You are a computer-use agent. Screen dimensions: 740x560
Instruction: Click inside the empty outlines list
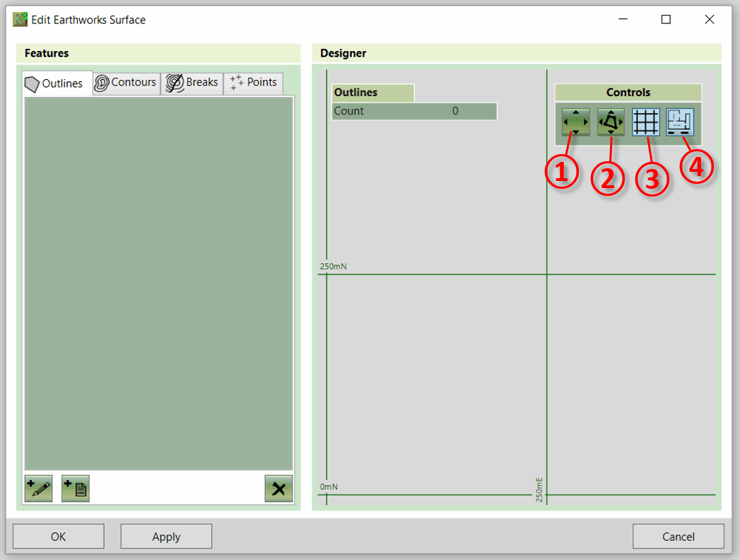[158, 283]
